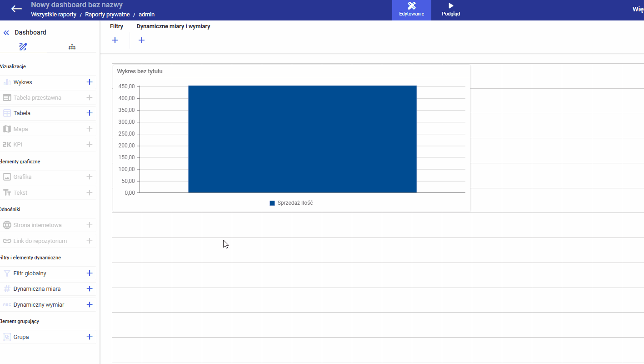The width and height of the screenshot is (644, 364).
Task: Click the 0,00 axis value
Action: click(x=130, y=193)
